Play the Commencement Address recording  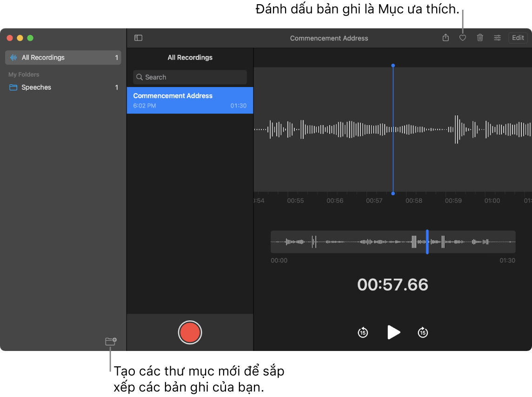coord(393,332)
